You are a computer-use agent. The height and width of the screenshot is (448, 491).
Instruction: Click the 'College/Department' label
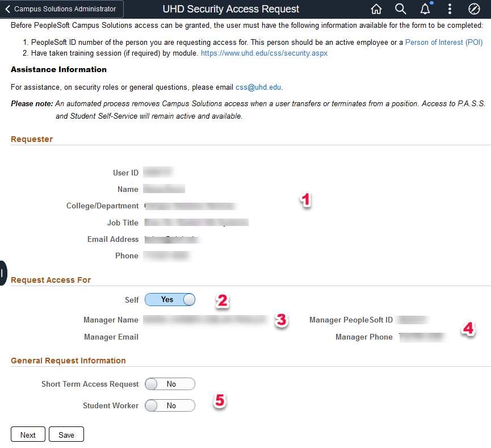102,206
